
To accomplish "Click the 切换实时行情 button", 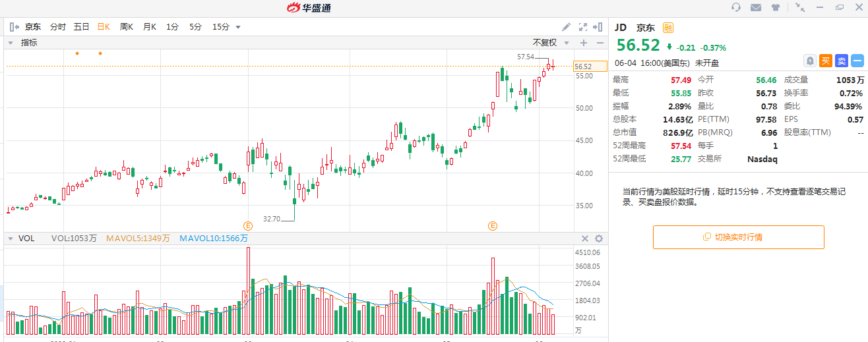I will point(738,237).
